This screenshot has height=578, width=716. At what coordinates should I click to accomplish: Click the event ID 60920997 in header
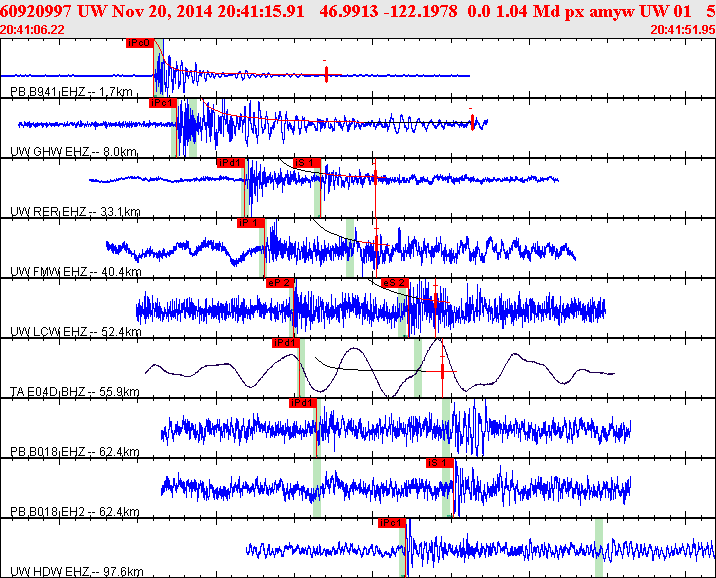[36, 11]
